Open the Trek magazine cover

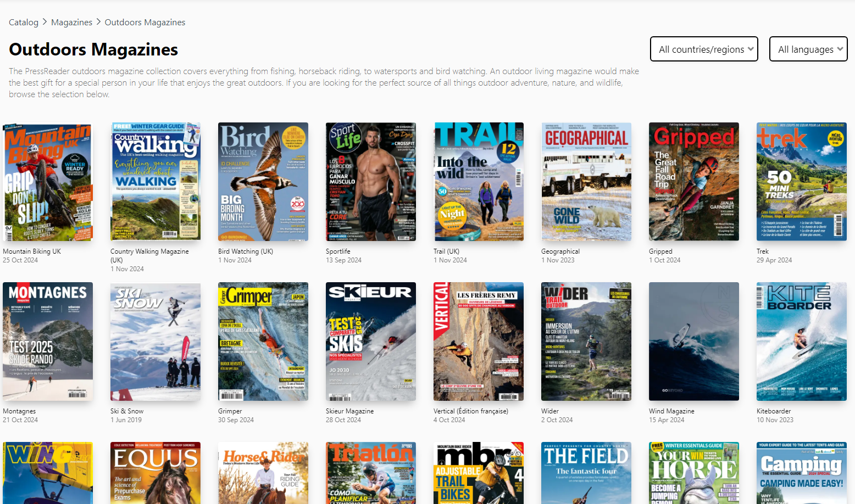pos(802,182)
